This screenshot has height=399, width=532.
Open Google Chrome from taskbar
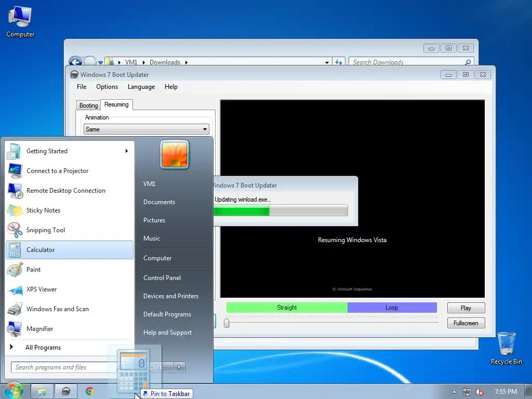pos(89,392)
